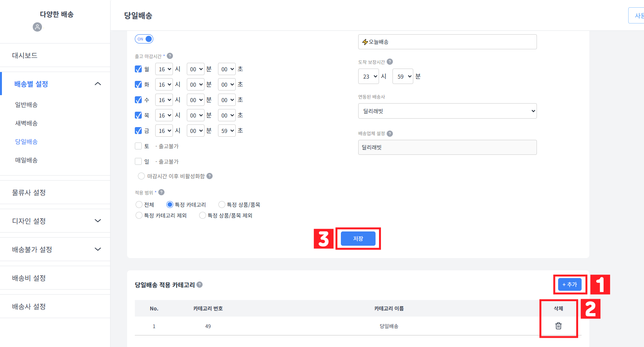This screenshot has width=644, height=347.
Task: Change the 금 hour dropdown from 16
Action: click(164, 130)
